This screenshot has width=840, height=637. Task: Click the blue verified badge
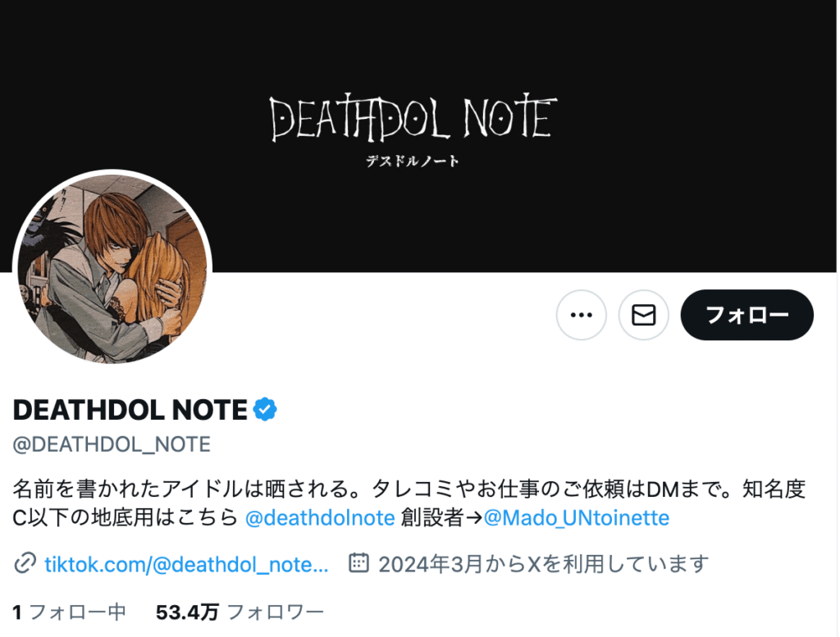pos(265,410)
